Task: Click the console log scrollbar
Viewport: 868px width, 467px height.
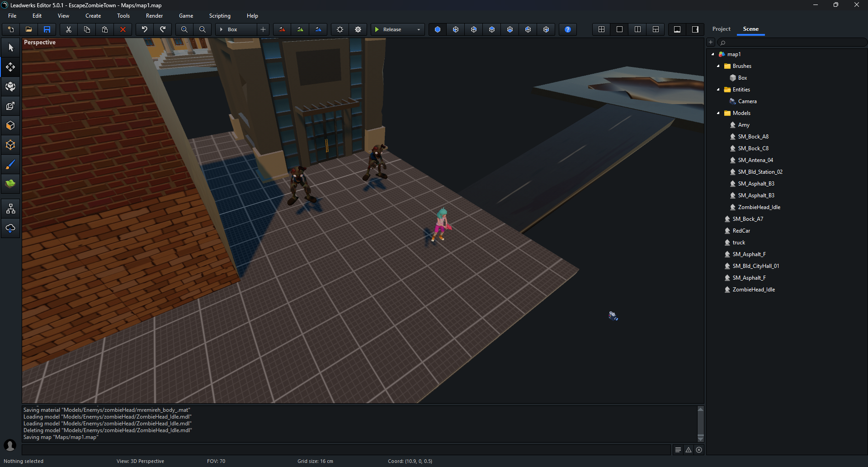Action: 700,424
